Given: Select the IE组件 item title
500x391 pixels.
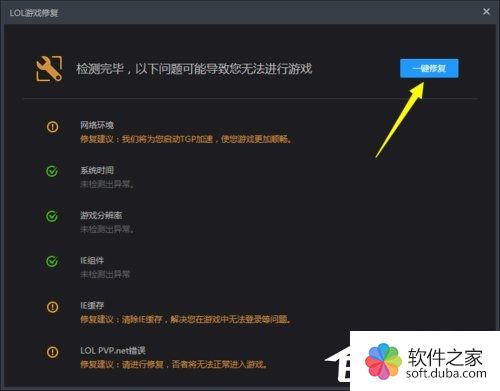Looking at the screenshot, I should click(x=92, y=260).
